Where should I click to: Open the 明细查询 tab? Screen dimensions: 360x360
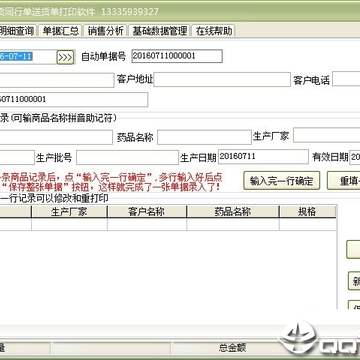tap(17, 31)
